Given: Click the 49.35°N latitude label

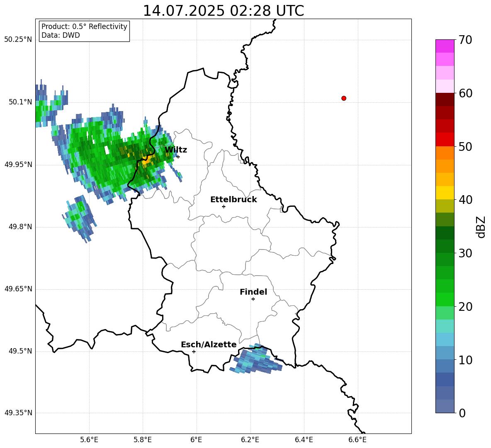Looking at the screenshot, I should pyautogui.click(x=18, y=413).
